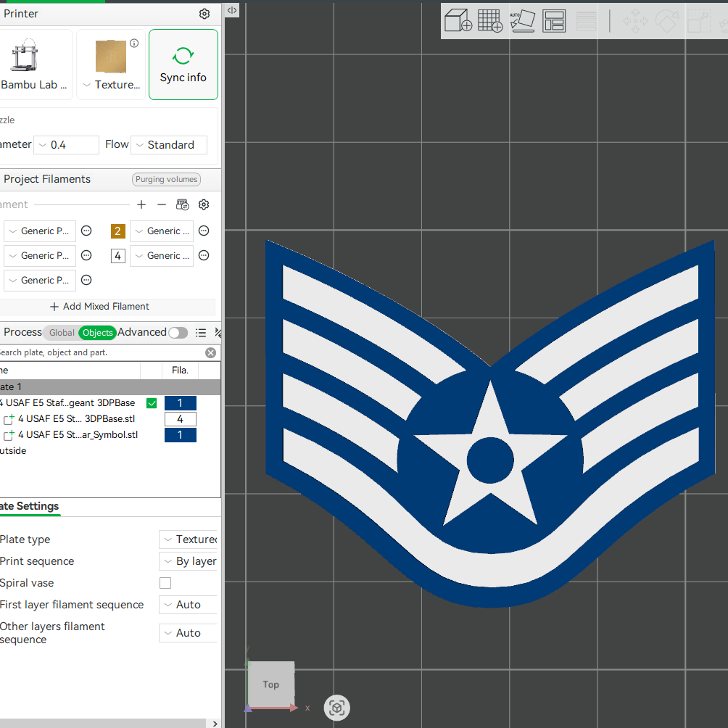Click the Purging volumes button

tap(166, 179)
